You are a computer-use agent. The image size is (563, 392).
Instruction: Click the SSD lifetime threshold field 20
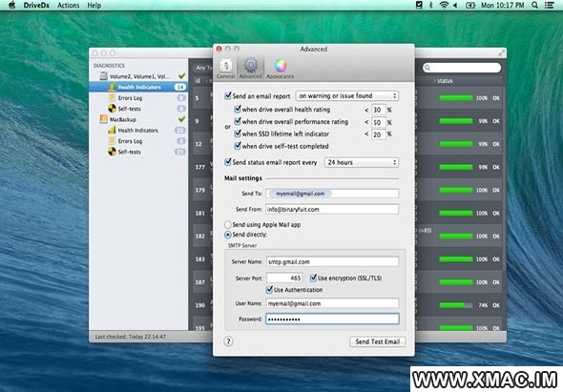379,134
